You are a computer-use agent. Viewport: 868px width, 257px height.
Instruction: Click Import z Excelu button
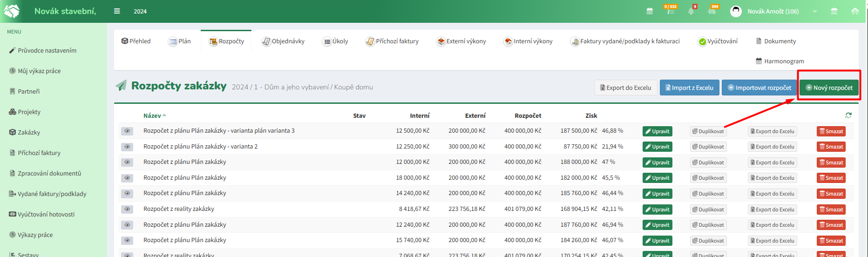tap(690, 88)
